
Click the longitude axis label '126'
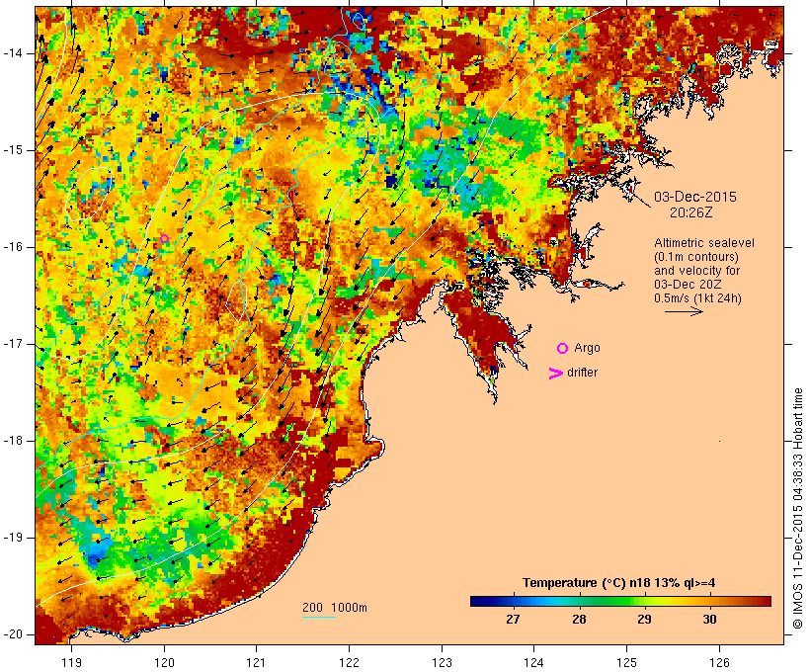point(719,662)
